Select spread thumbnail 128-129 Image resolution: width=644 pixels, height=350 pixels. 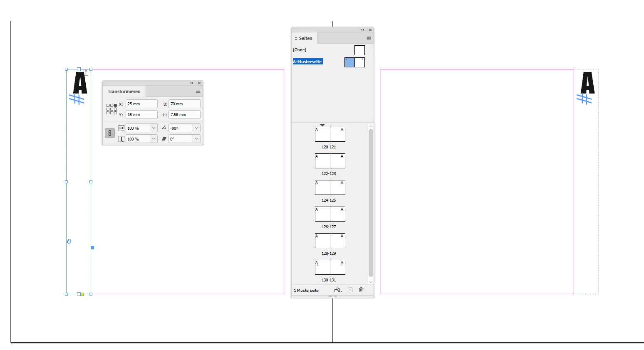[x=330, y=241]
